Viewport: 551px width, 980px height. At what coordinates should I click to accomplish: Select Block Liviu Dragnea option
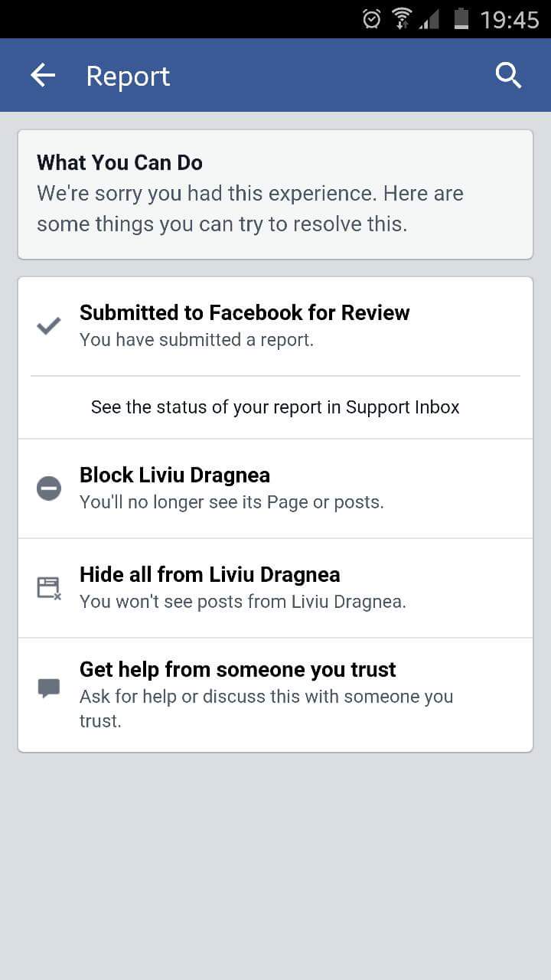[x=275, y=488]
